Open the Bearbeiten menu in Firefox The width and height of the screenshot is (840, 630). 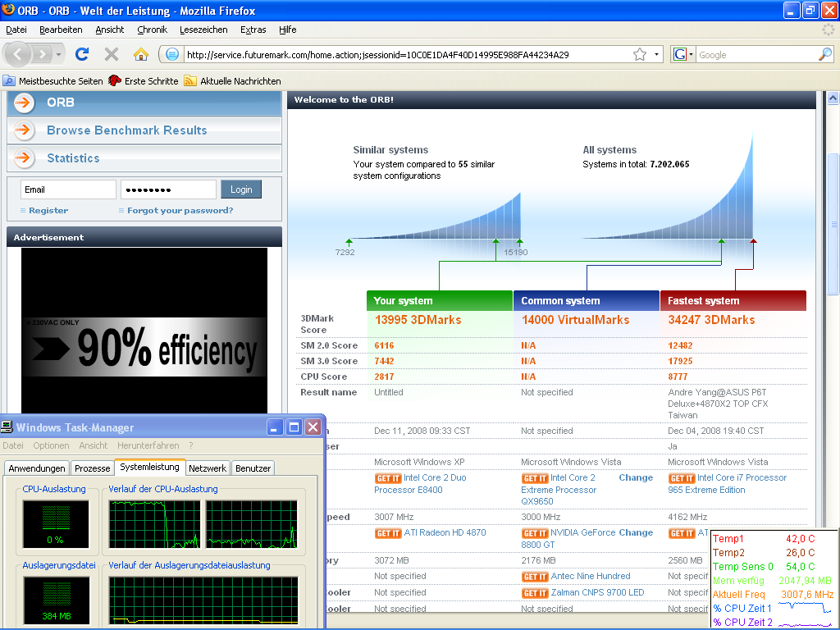(61, 30)
